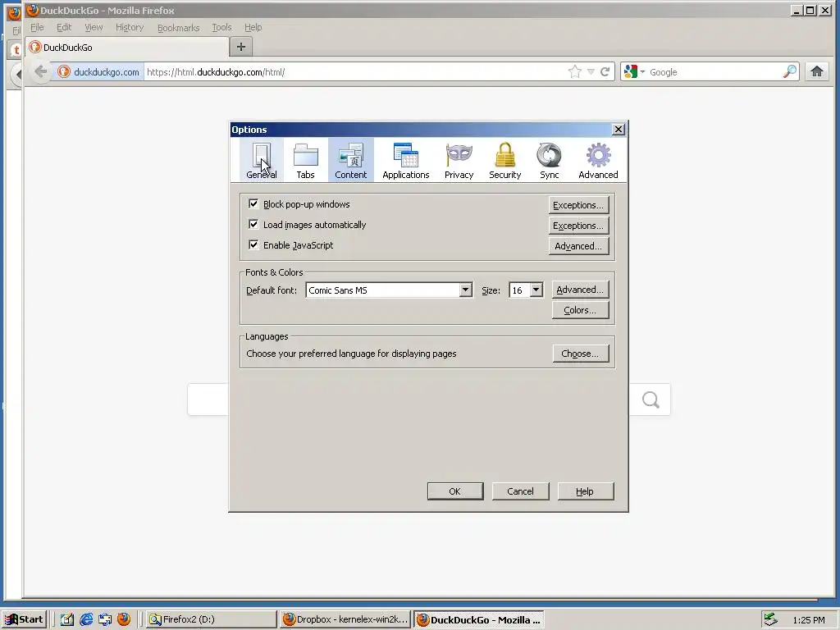Open the Tools menu
The image size is (840, 630).
pos(221,27)
